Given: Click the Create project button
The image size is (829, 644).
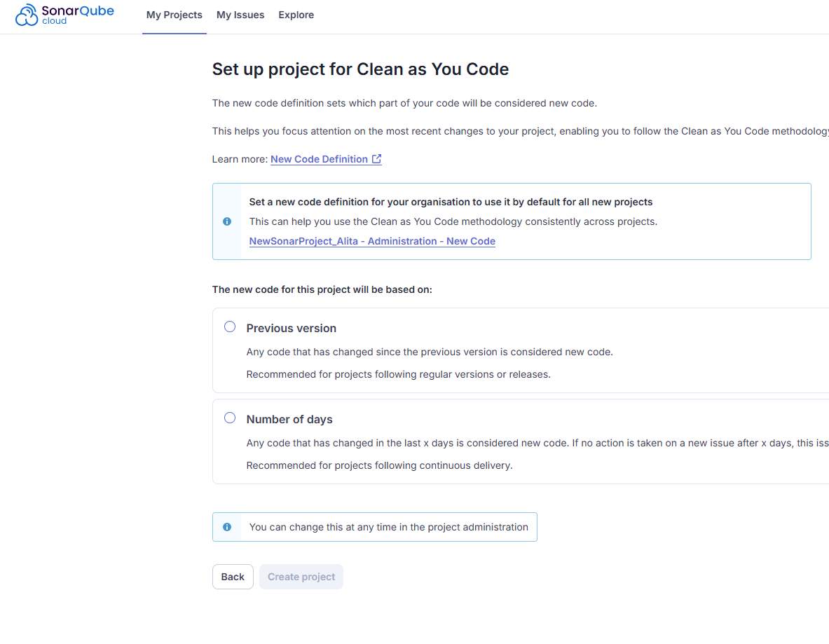Looking at the screenshot, I should (x=301, y=577).
